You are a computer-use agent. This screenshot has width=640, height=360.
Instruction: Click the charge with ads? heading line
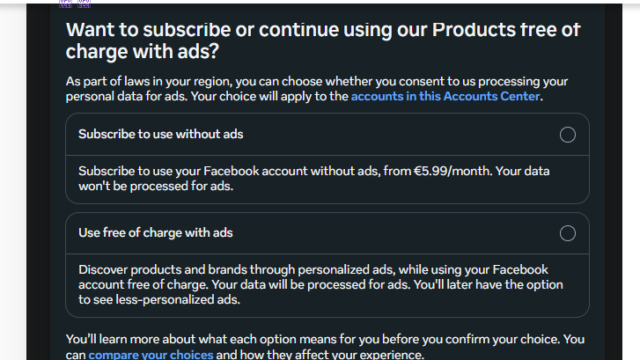coord(142,51)
